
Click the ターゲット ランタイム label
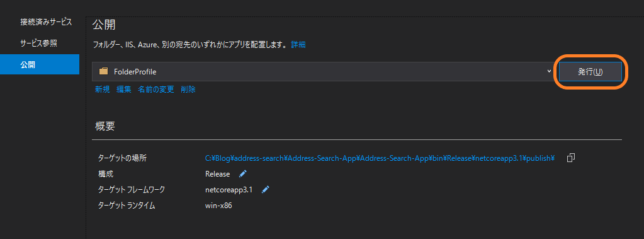pos(127,206)
